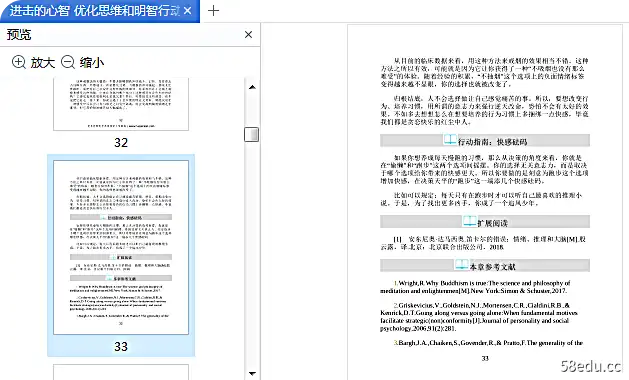Click the thumbnail scrollbar up arrow
Viewport: 629px width, 380px height.
(252, 87)
